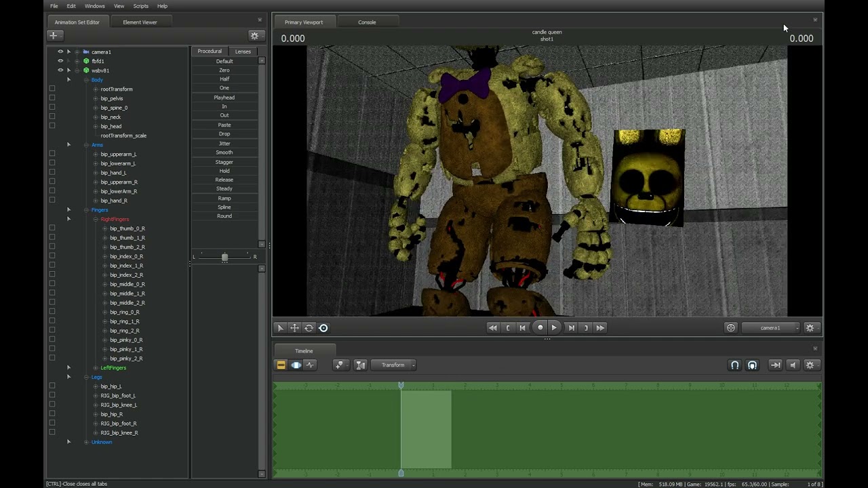Check the box beside bip_head

click(52, 125)
